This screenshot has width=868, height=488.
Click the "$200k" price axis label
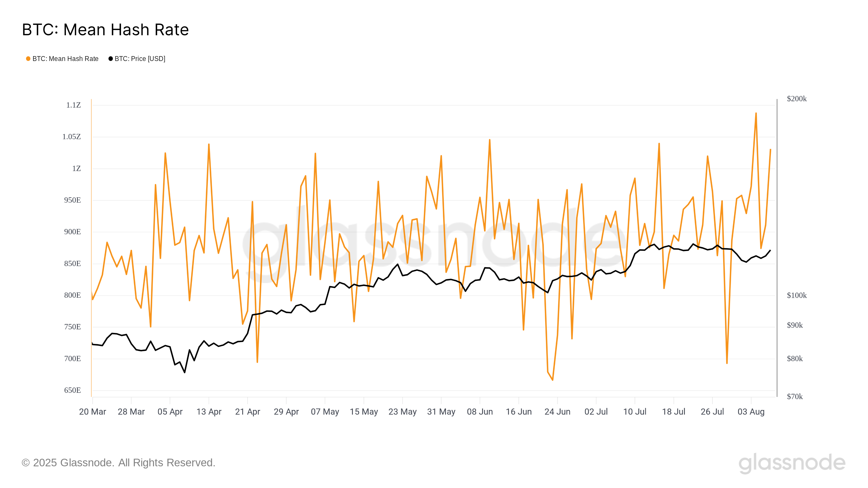click(x=797, y=99)
